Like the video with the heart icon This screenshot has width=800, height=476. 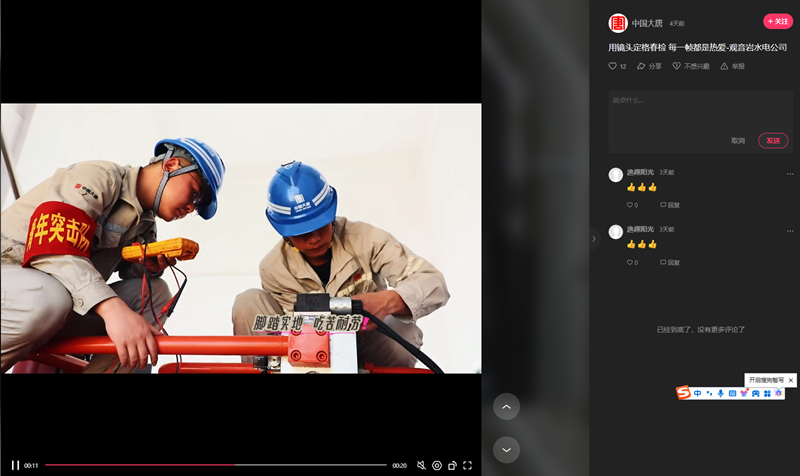(x=613, y=66)
